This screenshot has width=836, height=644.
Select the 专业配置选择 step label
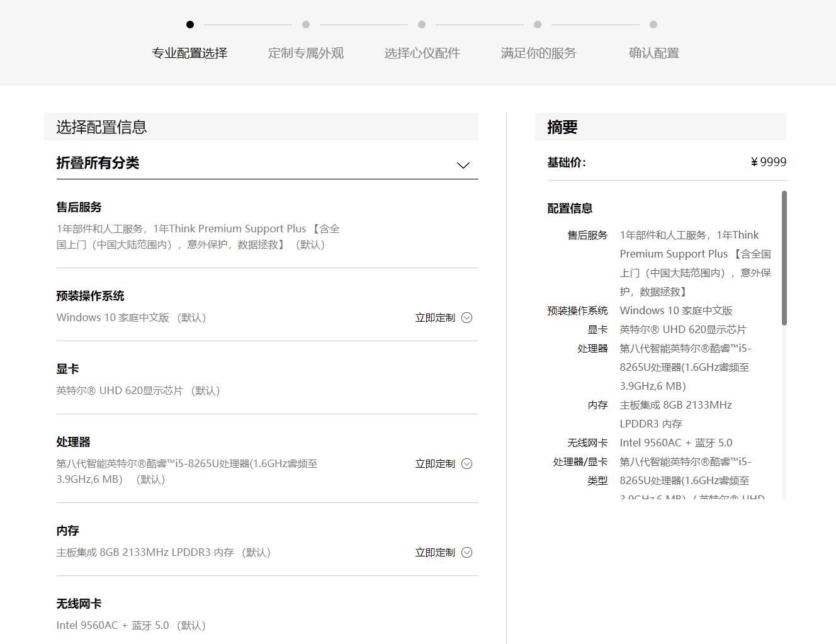click(189, 54)
